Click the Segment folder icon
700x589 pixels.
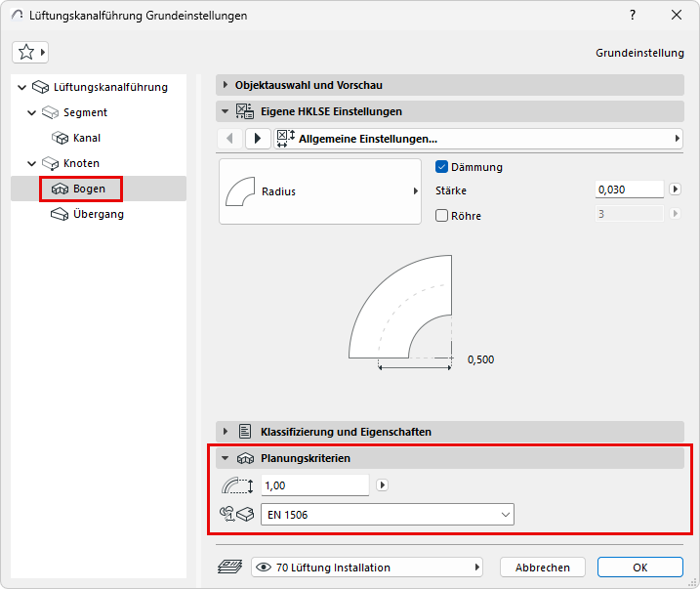tap(50, 112)
